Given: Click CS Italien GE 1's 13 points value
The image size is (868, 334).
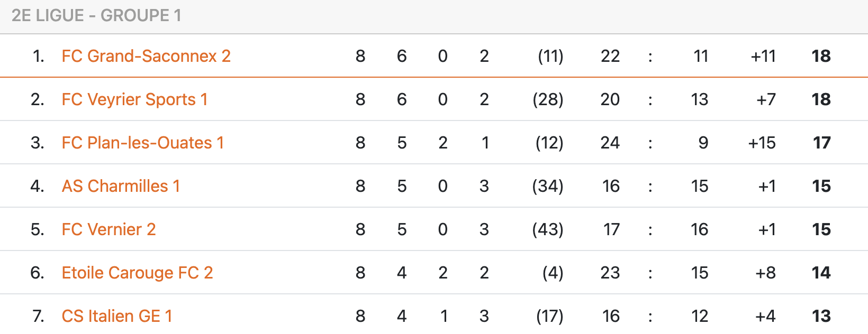Looking at the screenshot, I should [821, 316].
